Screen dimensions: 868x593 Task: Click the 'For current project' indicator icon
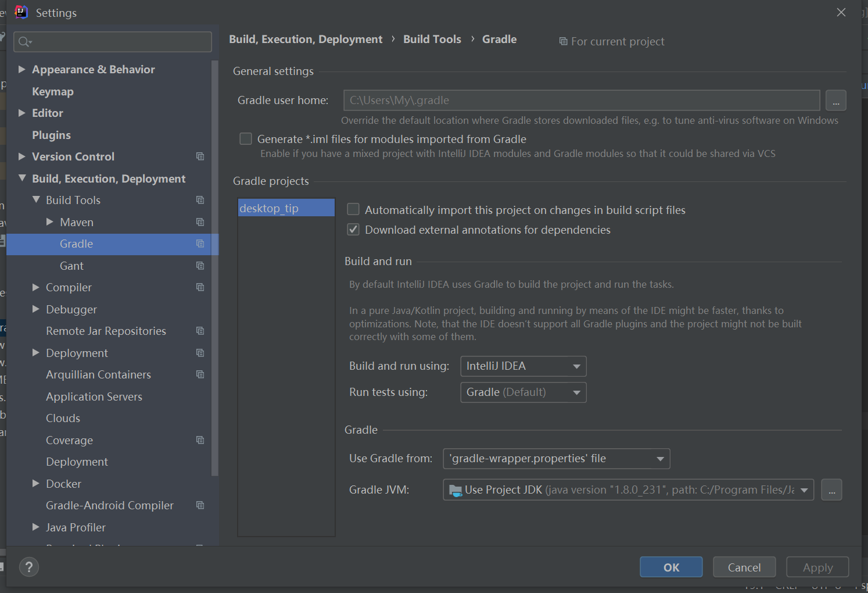tap(563, 41)
